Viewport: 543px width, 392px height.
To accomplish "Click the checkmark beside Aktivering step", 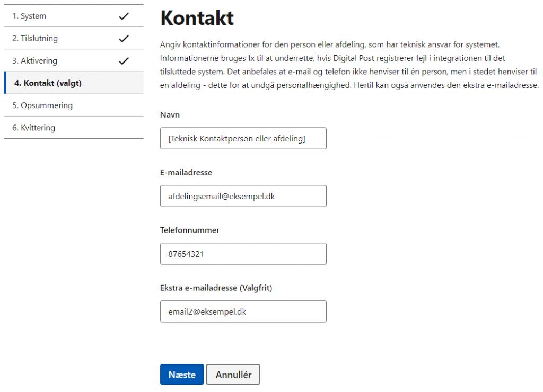I will [124, 61].
